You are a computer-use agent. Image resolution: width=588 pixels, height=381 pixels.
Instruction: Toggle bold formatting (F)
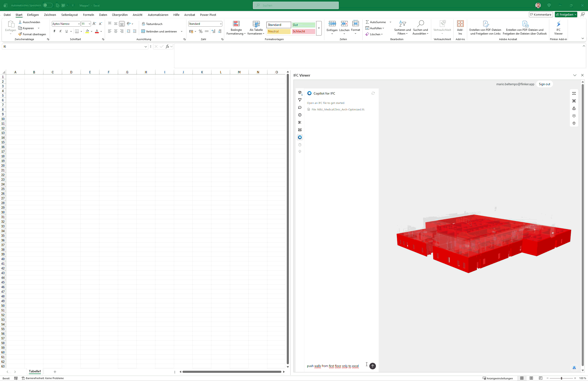click(54, 31)
